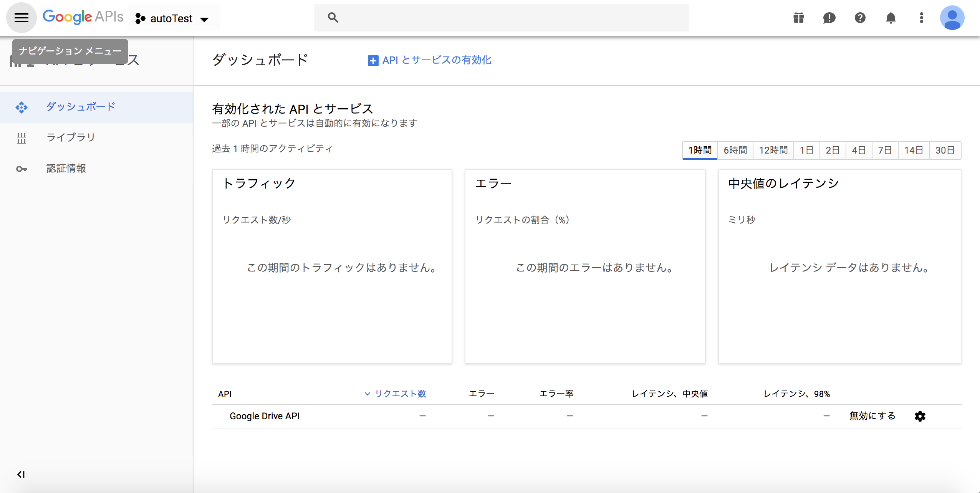Click the Google Drive API row name

point(264,416)
